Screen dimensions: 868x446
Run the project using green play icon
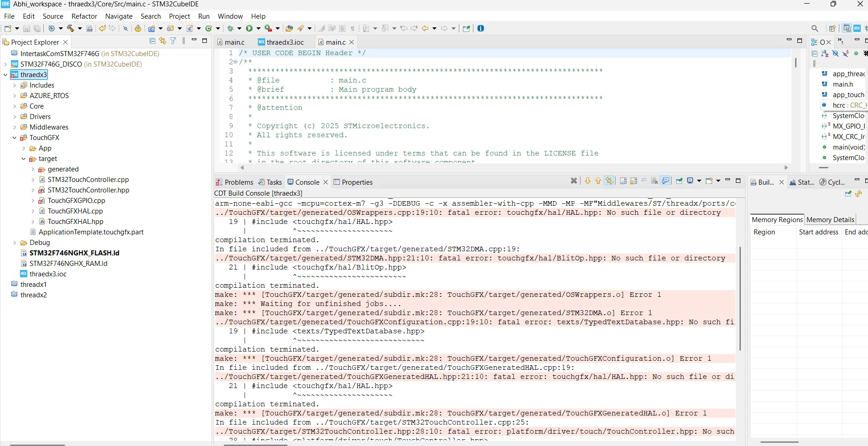[249, 28]
